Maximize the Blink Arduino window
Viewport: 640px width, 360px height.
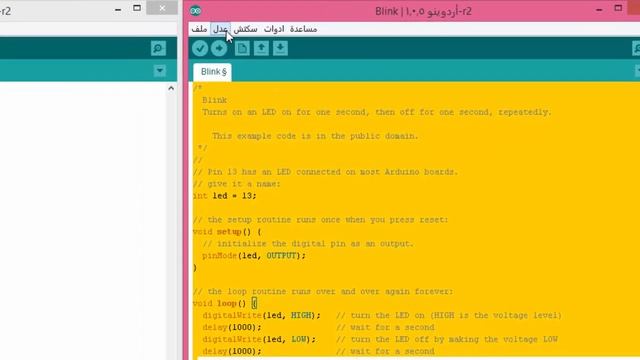click(x=618, y=9)
